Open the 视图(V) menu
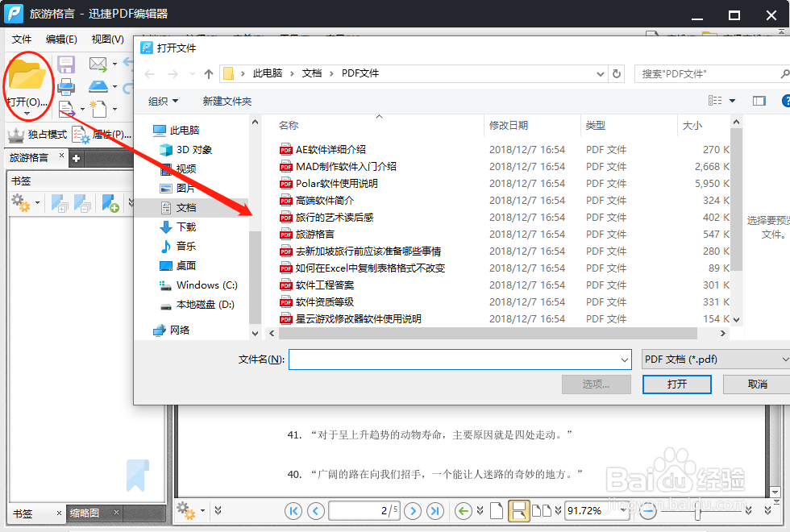 click(x=109, y=39)
